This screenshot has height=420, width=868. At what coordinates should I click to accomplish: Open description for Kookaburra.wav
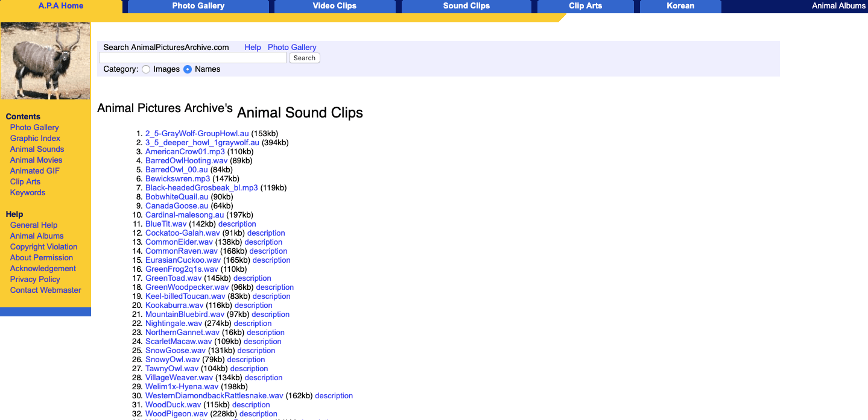(x=253, y=306)
